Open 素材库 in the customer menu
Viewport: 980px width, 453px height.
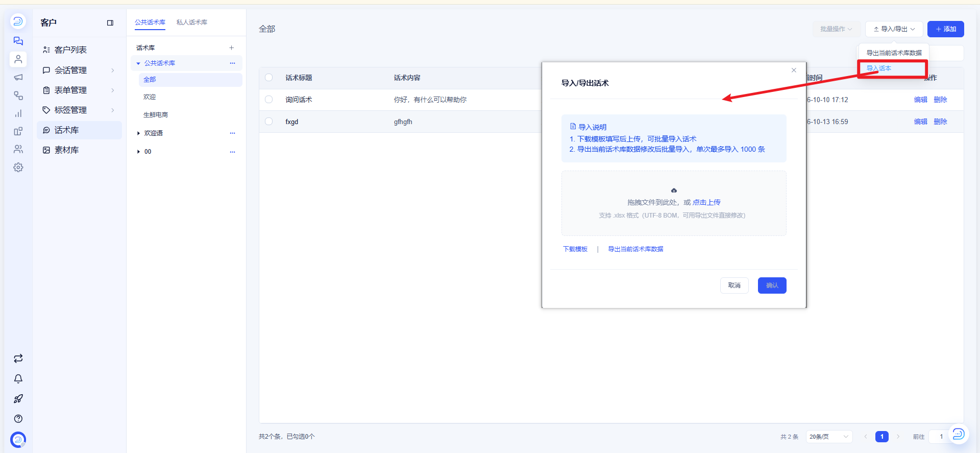[79, 150]
